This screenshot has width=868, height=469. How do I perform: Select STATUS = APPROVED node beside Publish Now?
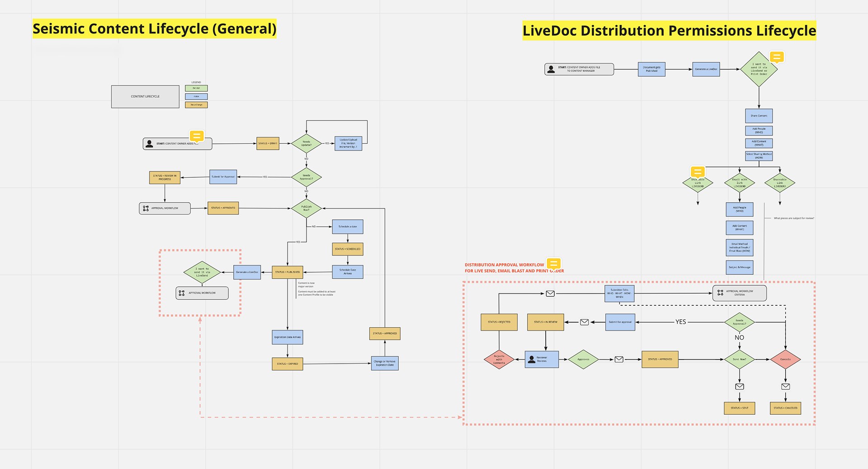[x=223, y=208]
